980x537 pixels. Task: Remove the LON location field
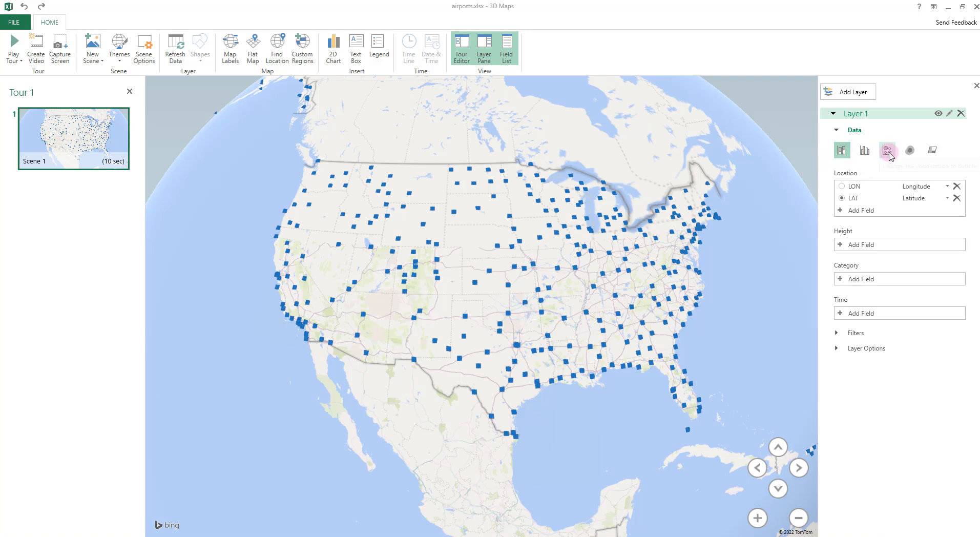click(x=956, y=186)
